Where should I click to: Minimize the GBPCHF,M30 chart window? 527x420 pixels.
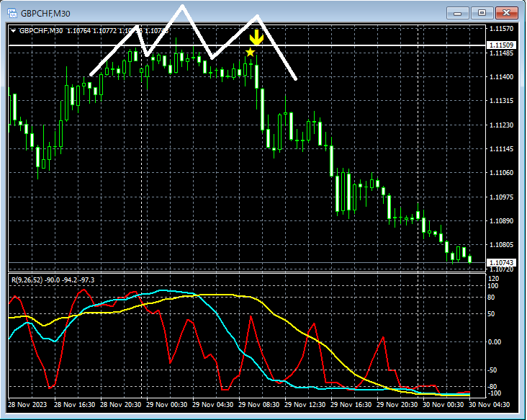[x=458, y=13]
